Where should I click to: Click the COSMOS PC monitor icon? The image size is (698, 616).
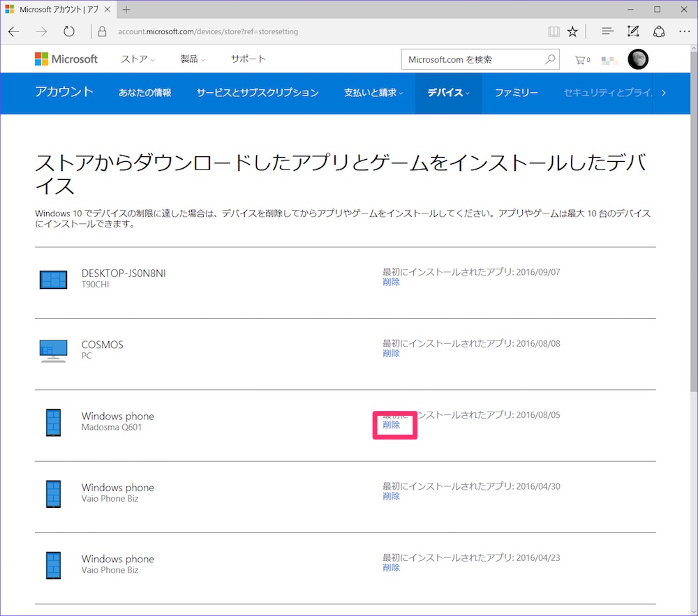pos(54,351)
